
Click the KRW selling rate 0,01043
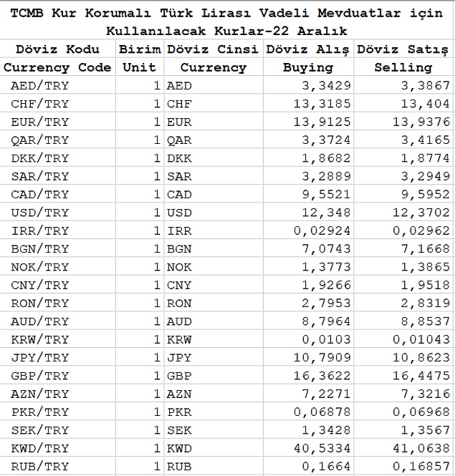(403, 339)
